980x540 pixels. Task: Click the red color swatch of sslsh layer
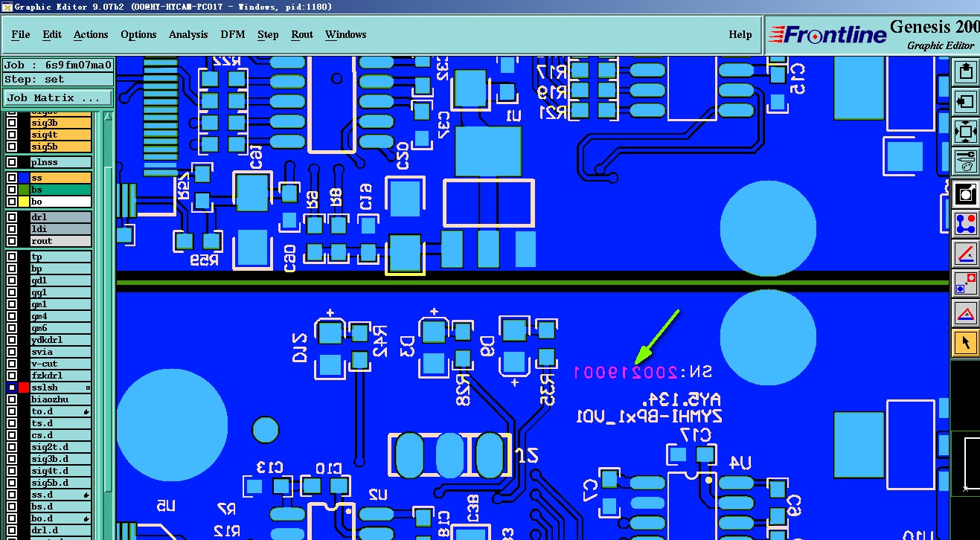click(25, 388)
